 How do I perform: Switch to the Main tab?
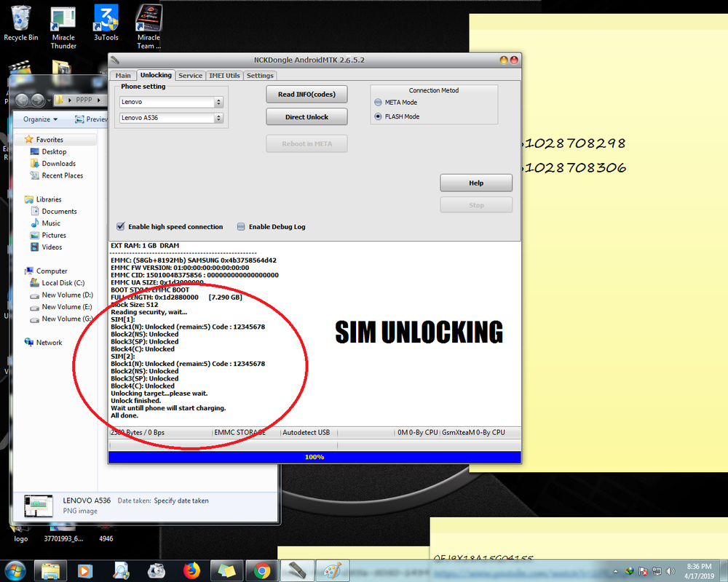[x=123, y=76]
